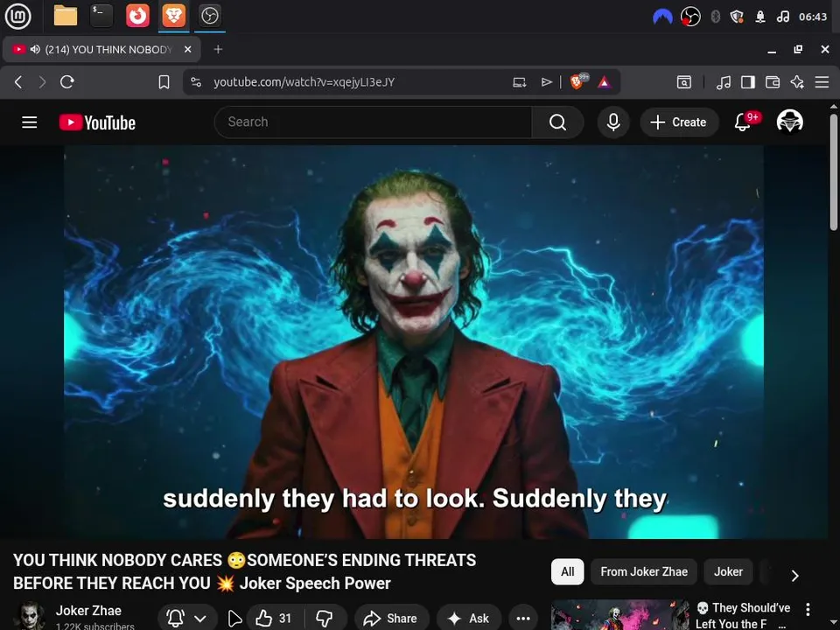Go forward to the next page
840x630 pixels.
point(42,82)
